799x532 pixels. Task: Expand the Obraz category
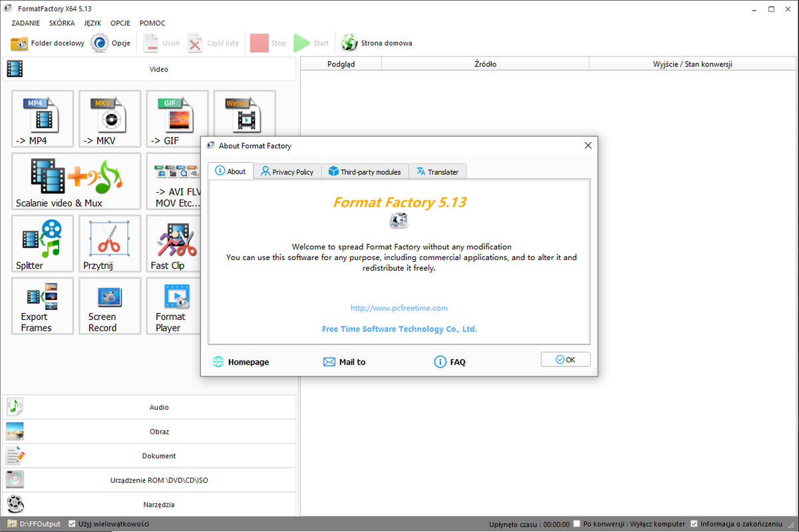click(x=149, y=432)
